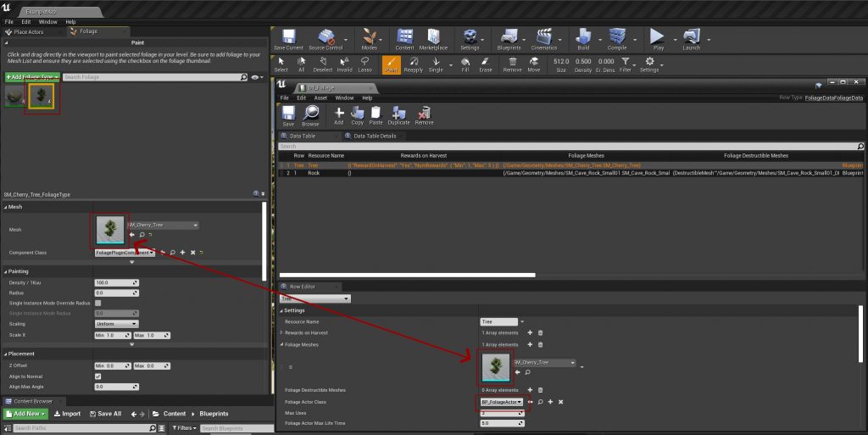Viewport: 868px width, 435px height.
Task: Click the select Invalid foliage tool
Action: 344,64
